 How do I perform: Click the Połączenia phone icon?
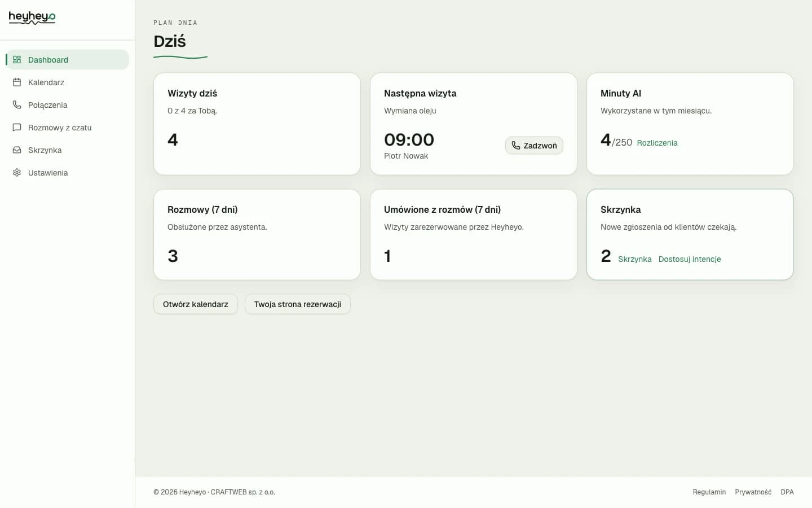[x=17, y=104]
